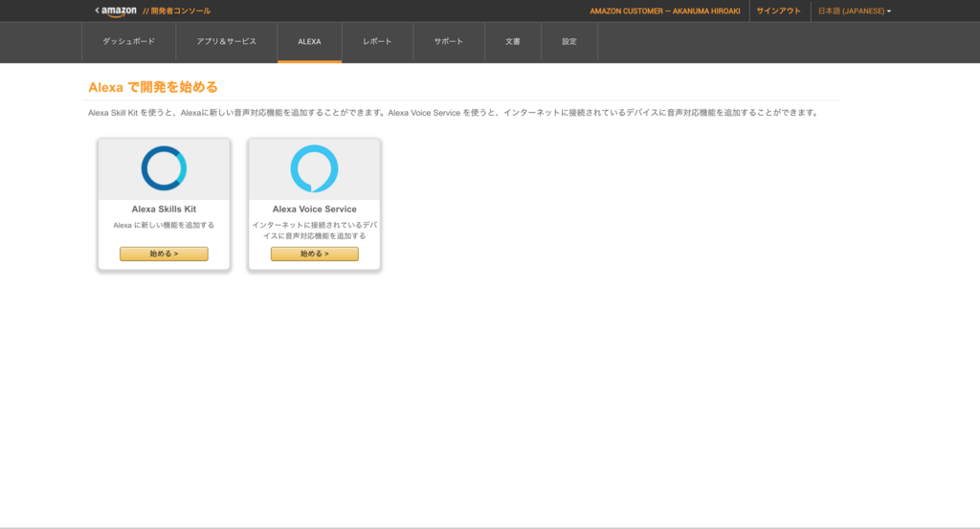The image size is (980, 529).
Task: Go to the レポート tab
Action: [x=377, y=42]
